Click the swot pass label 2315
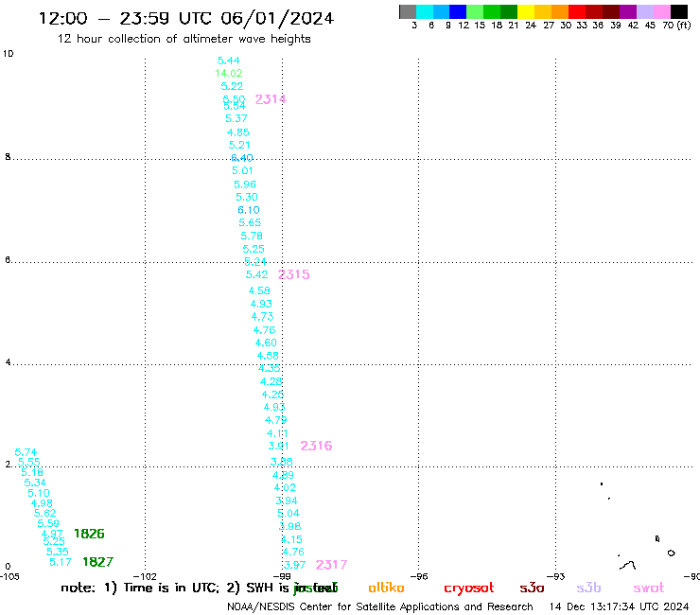Viewport: 700px width, 615px height. [x=294, y=274]
